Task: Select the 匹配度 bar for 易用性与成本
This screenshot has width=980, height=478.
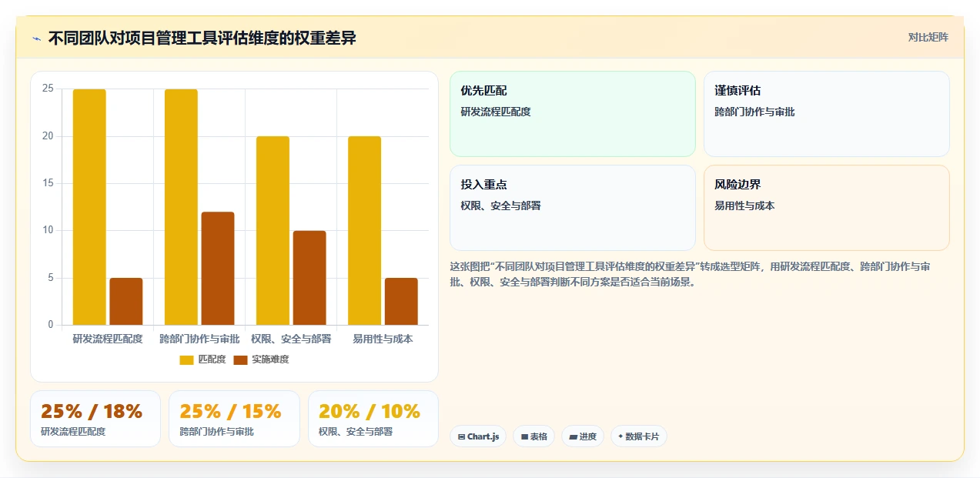Action: [x=364, y=230]
